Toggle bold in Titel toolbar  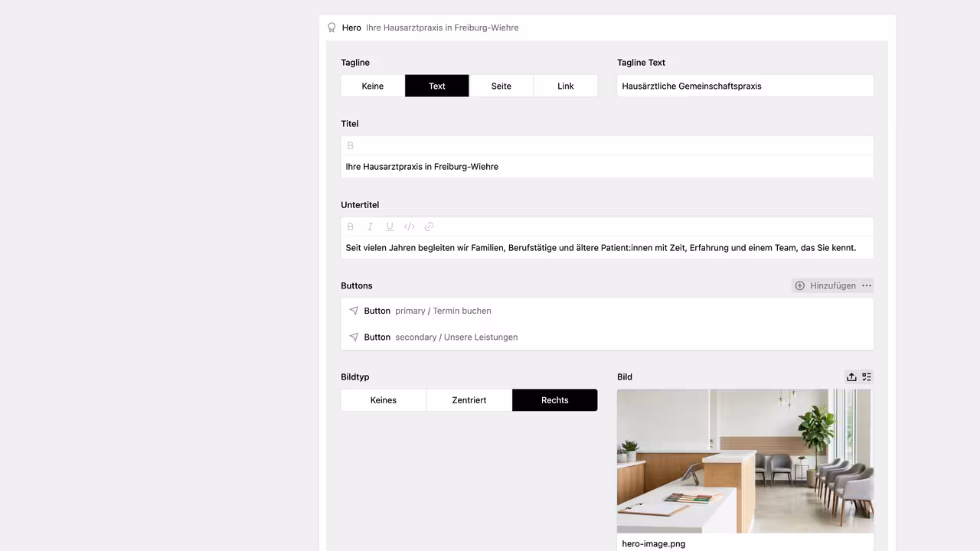[x=351, y=145]
